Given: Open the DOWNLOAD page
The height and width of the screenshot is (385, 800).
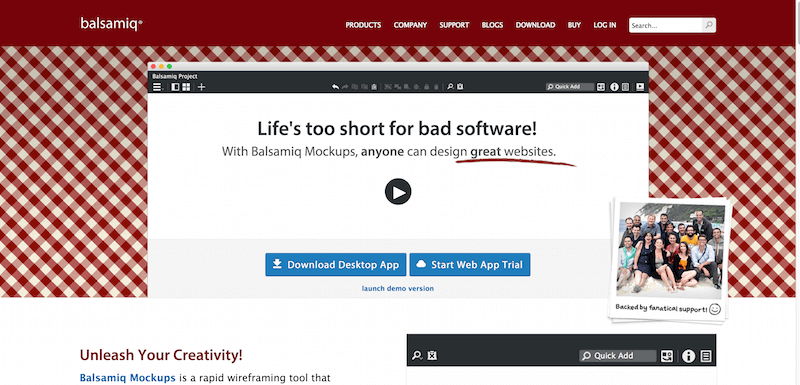Looking at the screenshot, I should coord(535,25).
